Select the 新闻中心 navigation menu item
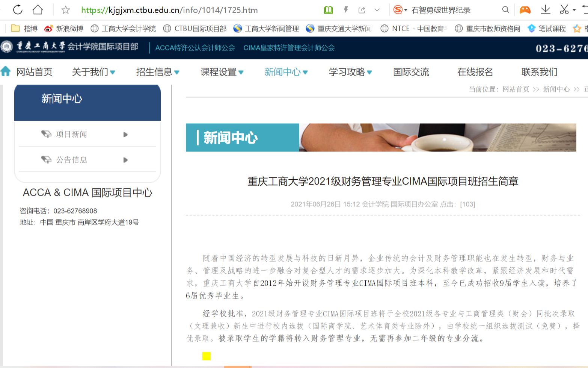Viewport: 588px width, 368px height. (283, 72)
